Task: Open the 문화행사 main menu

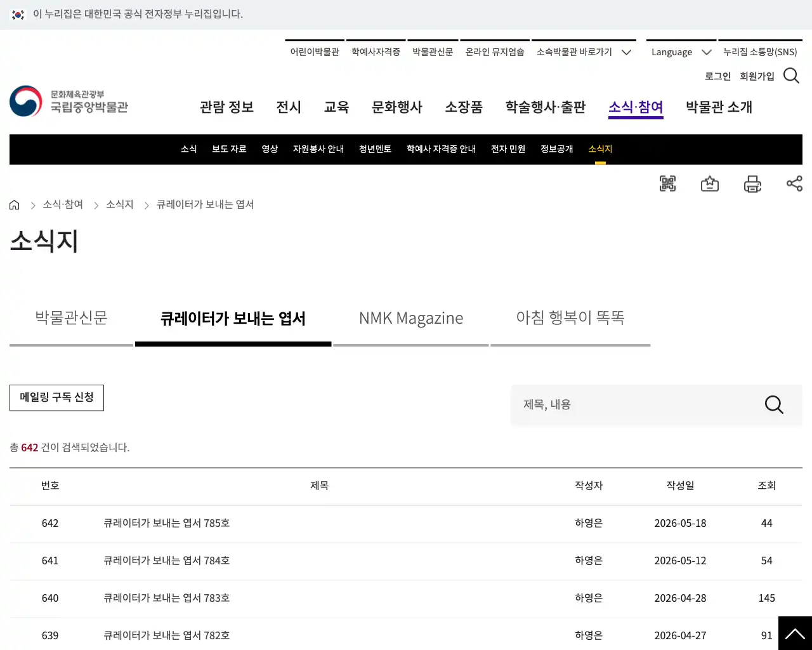Action: [x=397, y=107]
